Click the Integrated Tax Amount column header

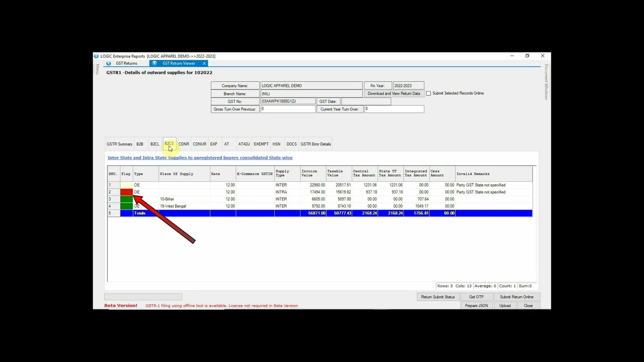[417, 174]
